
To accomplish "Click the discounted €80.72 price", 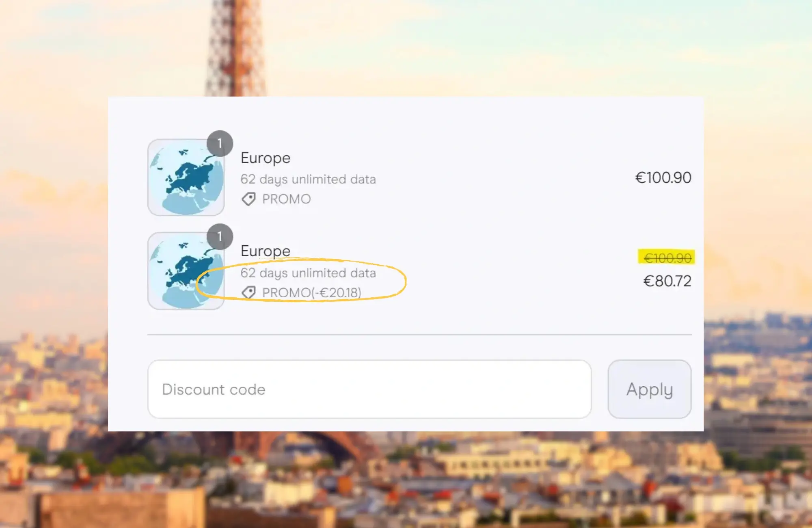I will click(667, 281).
